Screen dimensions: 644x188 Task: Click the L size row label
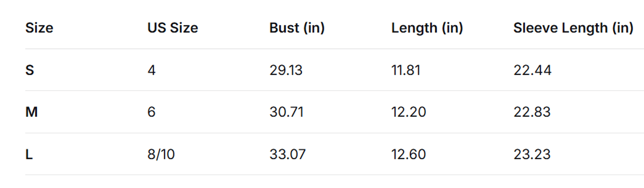click(29, 154)
